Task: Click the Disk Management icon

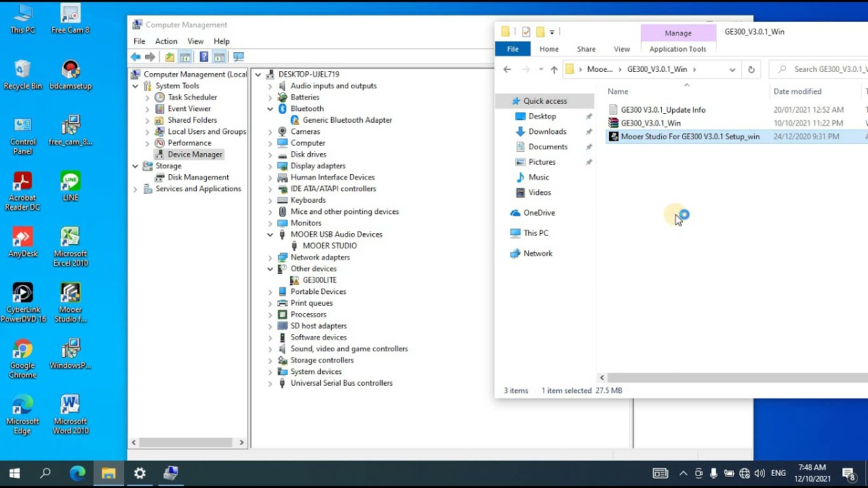Action: (x=160, y=178)
